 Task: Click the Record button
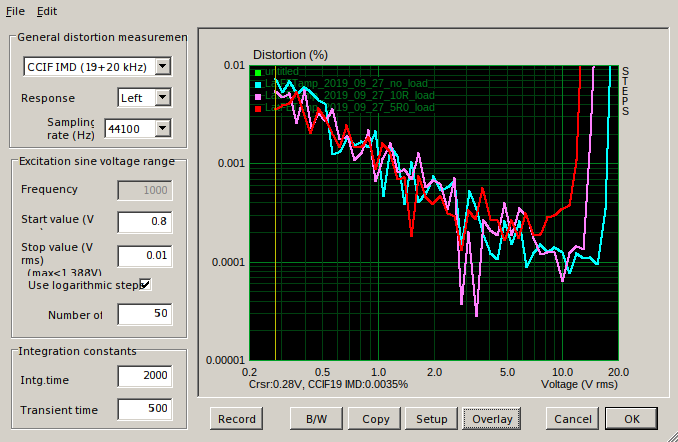click(237, 419)
